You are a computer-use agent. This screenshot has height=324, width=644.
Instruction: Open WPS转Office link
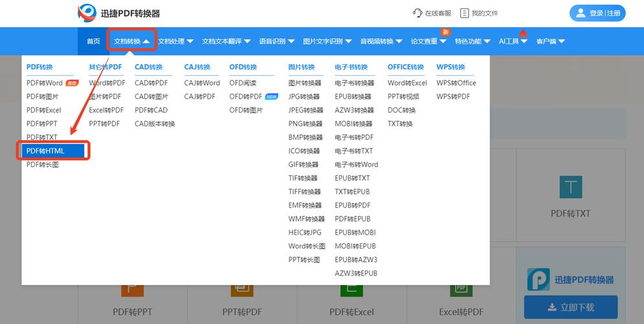pyautogui.click(x=456, y=83)
